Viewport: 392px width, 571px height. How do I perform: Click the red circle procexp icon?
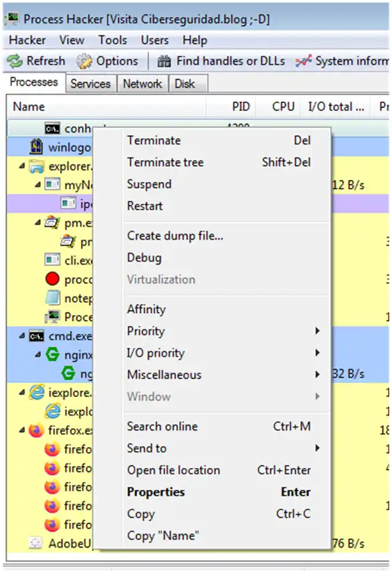[x=52, y=279]
